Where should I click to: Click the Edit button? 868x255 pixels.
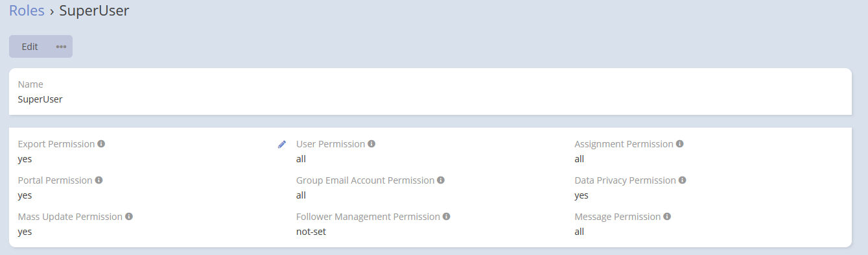click(x=30, y=47)
